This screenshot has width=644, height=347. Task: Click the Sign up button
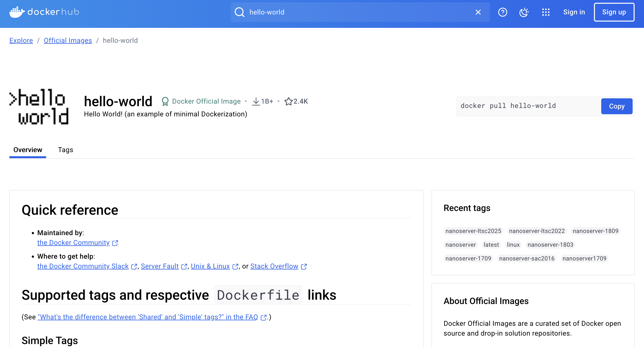[614, 12]
